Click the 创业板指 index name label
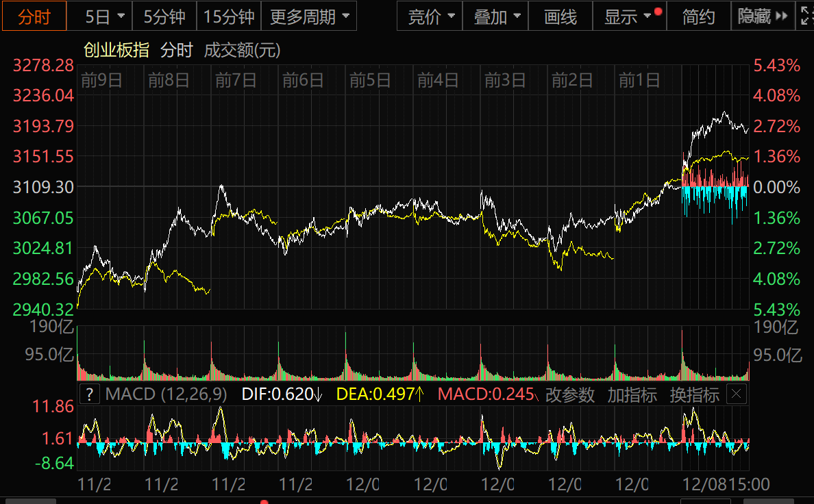 pos(116,50)
